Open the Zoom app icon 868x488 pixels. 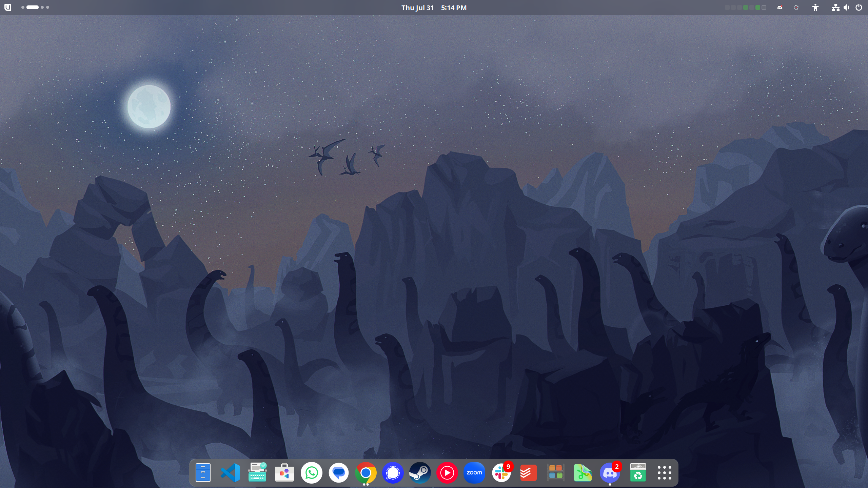pos(474,472)
